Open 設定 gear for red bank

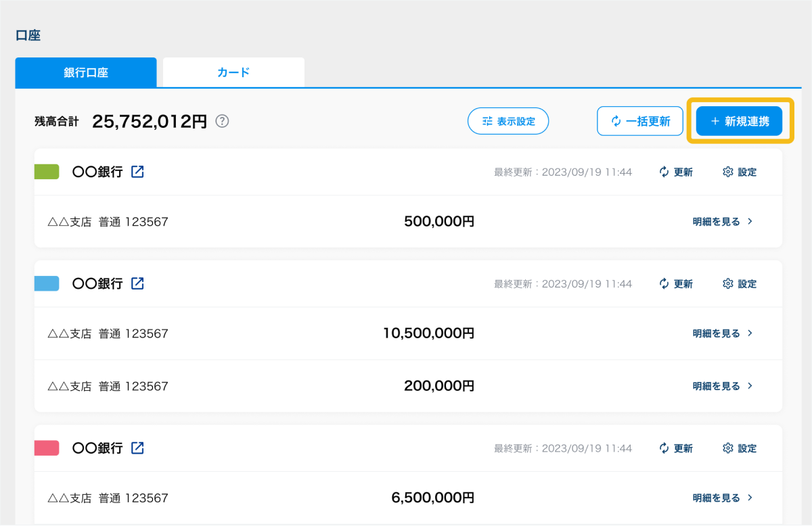[x=740, y=448]
